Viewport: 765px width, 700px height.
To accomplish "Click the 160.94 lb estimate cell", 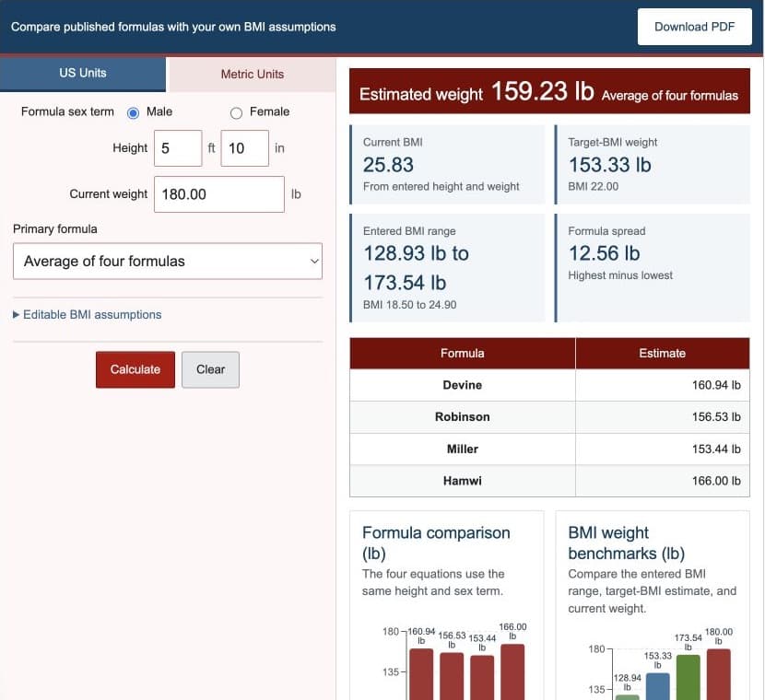I will [663, 385].
